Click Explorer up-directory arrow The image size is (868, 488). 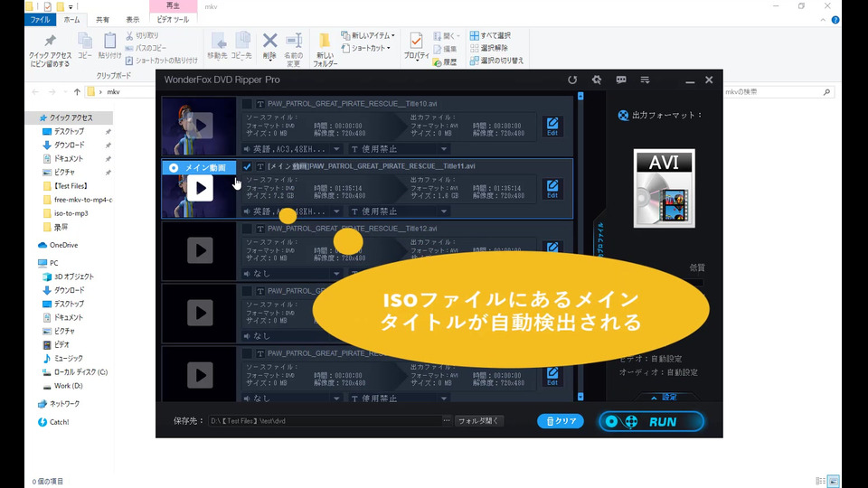tap(77, 92)
